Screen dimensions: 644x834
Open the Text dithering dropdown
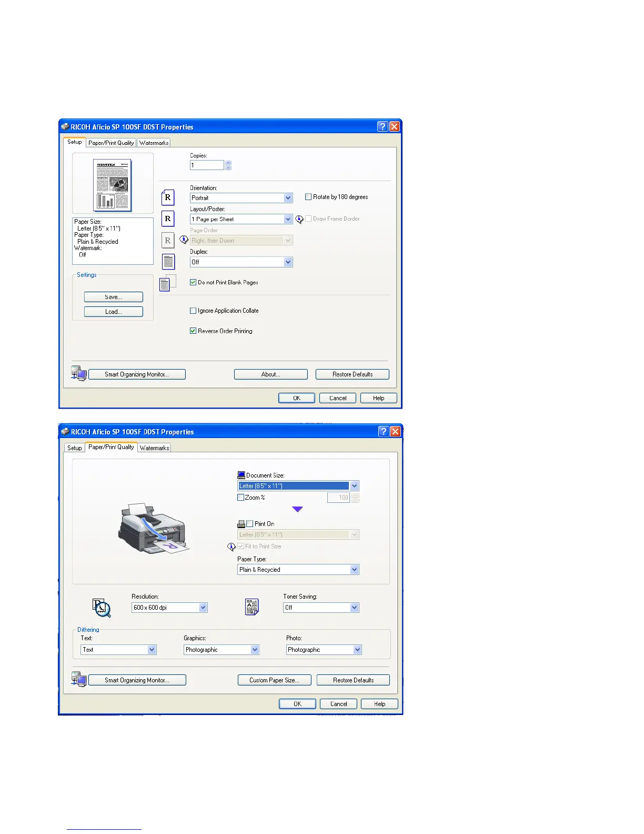click(118, 650)
